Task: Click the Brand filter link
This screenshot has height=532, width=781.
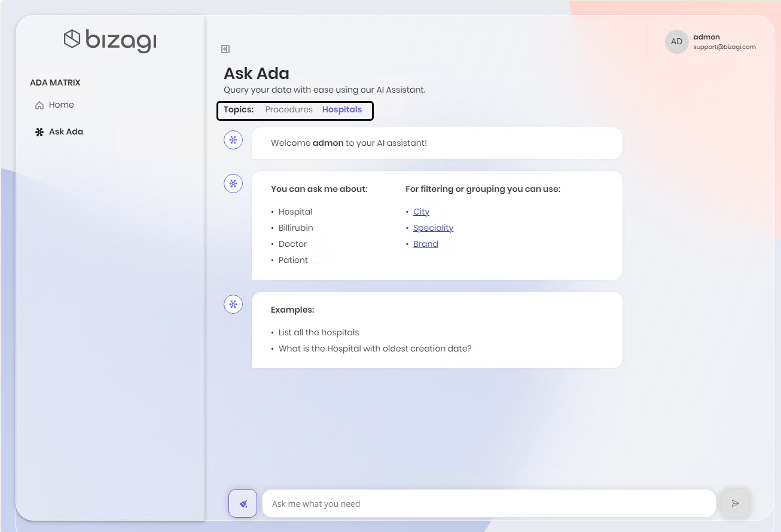Action: coord(426,244)
